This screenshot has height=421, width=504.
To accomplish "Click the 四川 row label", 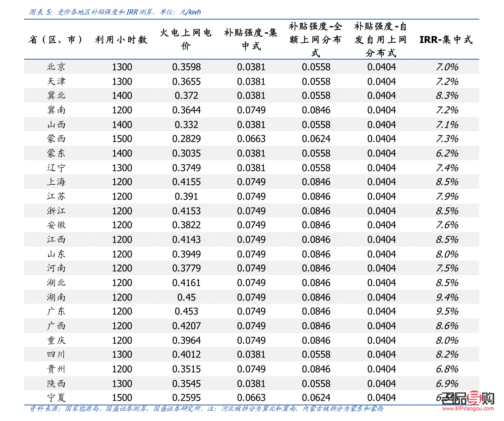I will [56, 354].
